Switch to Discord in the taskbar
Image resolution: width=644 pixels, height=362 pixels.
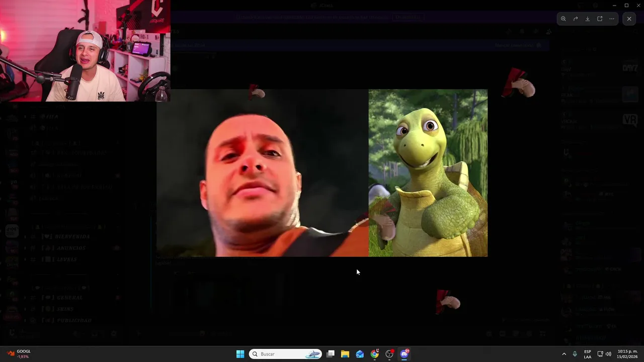(x=404, y=354)
